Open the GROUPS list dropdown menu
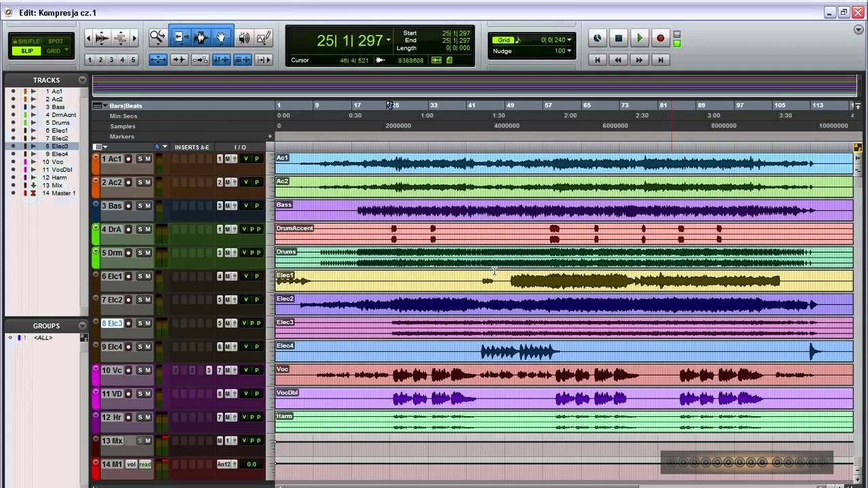The height and width of the screenshot is (488, 868). [82, 325]
